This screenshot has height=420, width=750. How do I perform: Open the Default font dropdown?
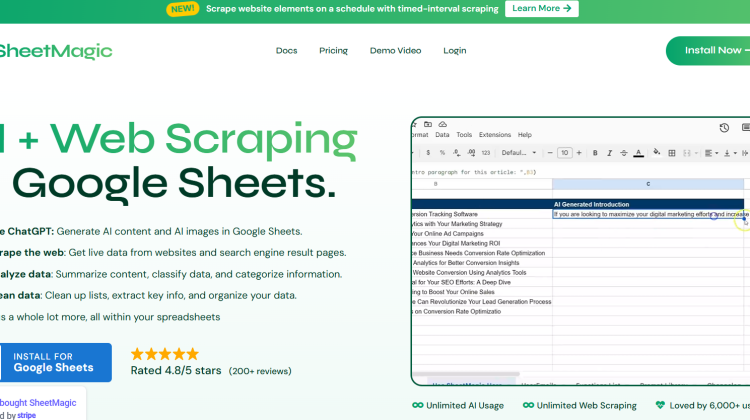pos(518,153)
